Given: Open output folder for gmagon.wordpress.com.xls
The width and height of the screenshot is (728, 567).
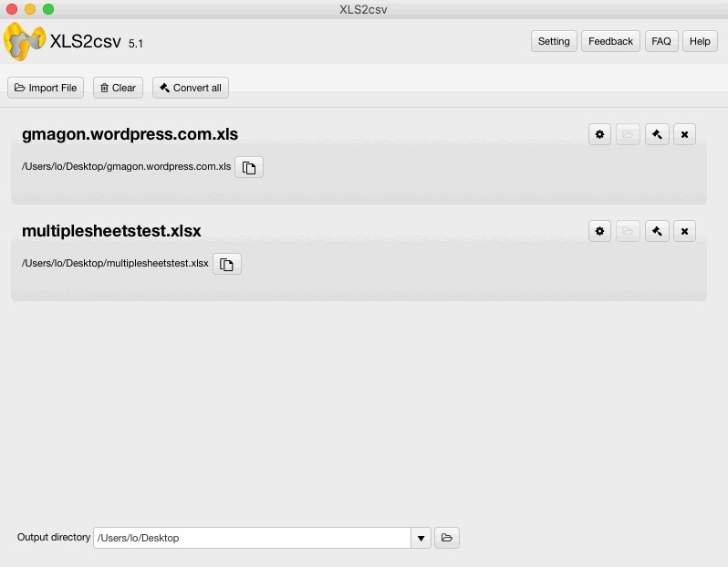Looking at the screenshot, I should (x=628, y=134).
